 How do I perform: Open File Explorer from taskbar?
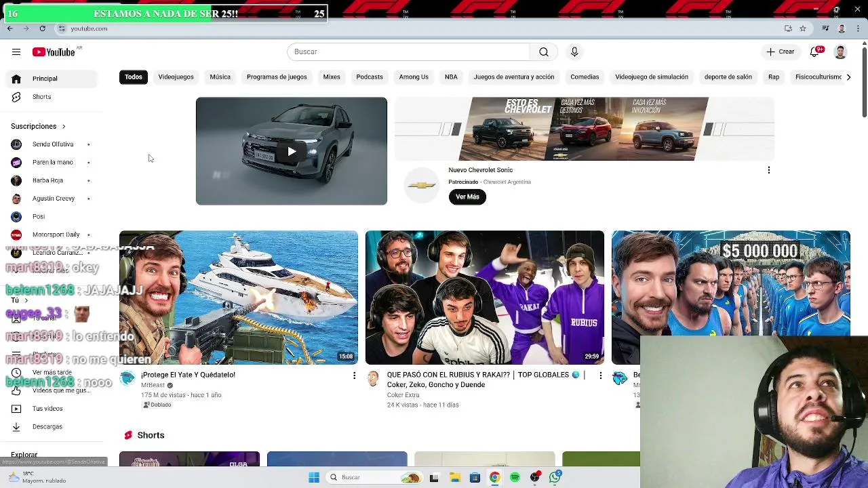[x=454, y=477]
